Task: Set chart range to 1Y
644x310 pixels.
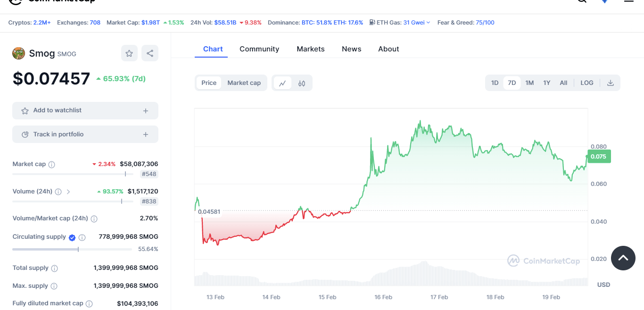Action: point(547,83)
